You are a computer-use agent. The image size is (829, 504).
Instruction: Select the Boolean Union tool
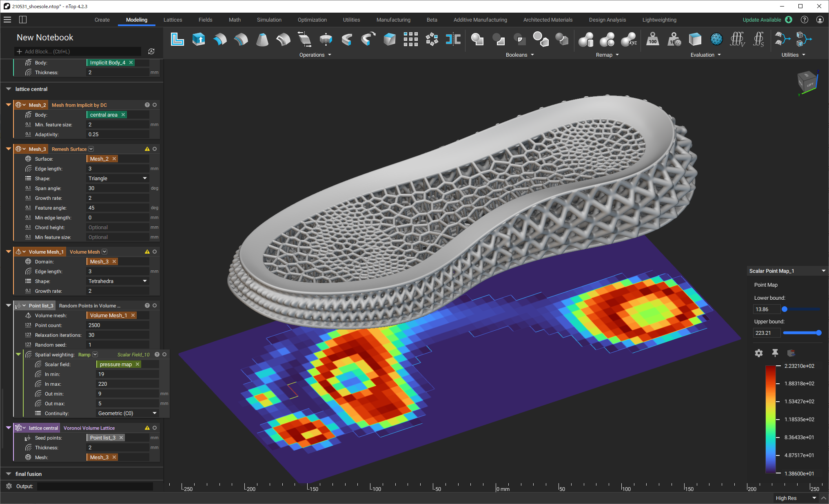coord(477,40)
